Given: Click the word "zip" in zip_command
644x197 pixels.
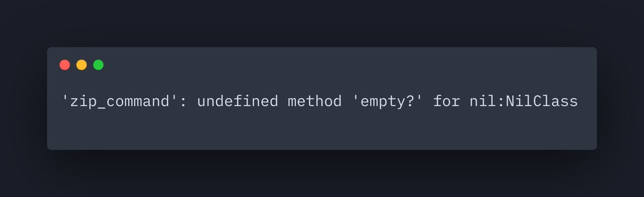Looking at the screenshot, I should tap(86, 101).
